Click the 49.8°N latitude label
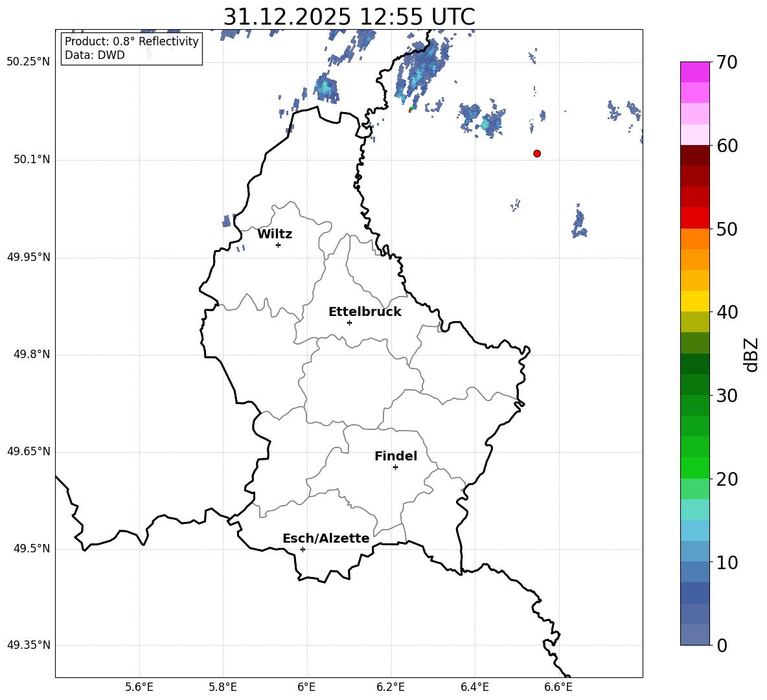The height and width of the screenshot is (700, 767). tap(32, 354)
